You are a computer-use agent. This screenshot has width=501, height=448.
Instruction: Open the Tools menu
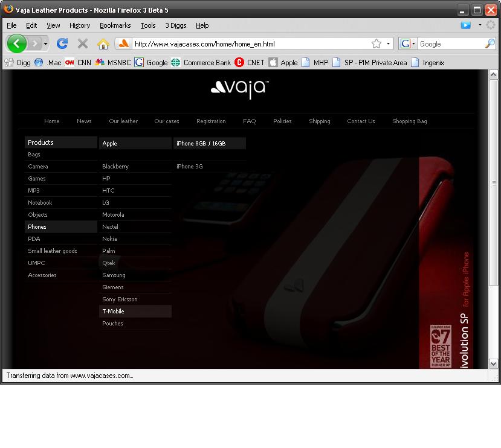pos(148,25)
